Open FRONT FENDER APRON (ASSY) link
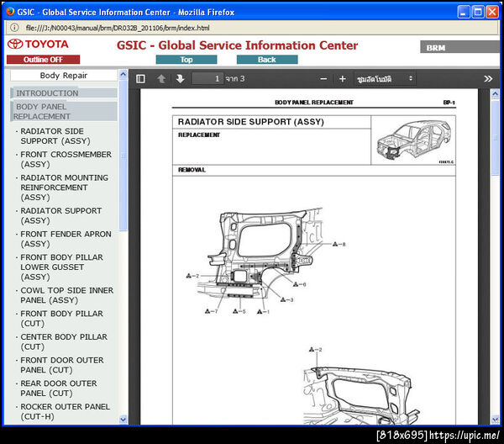Image resolution: width=504 pixels, height=444 pixels. coord(66,239)
